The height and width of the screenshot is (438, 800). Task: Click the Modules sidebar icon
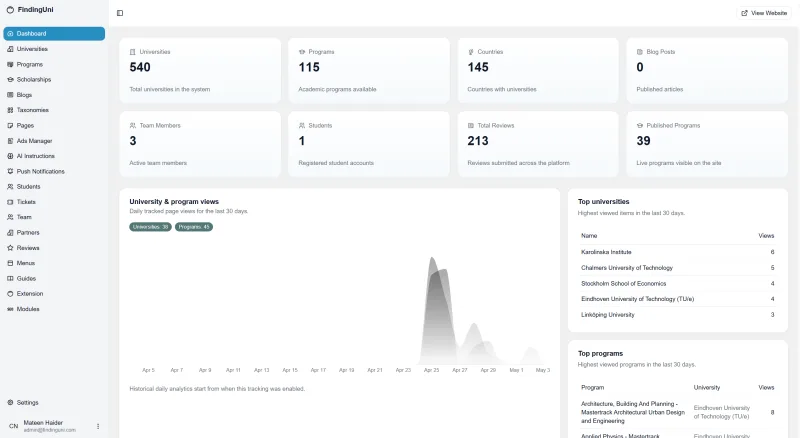[x=10, y=309]
